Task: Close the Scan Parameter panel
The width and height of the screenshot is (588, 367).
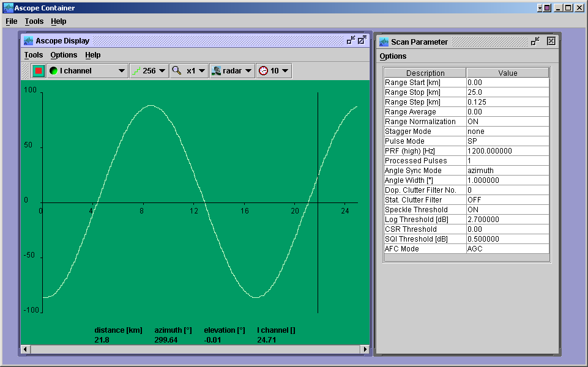Action: [551, 41]
